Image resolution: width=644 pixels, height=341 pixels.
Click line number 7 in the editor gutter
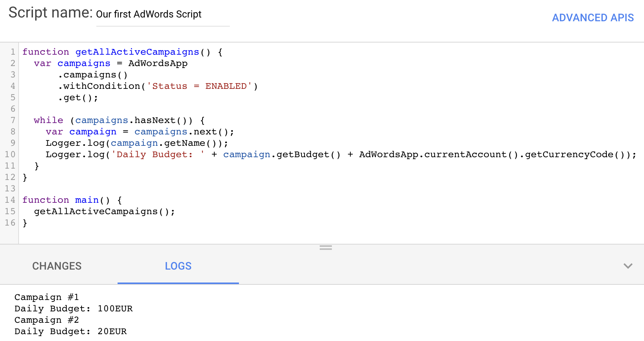pos(13,120)
